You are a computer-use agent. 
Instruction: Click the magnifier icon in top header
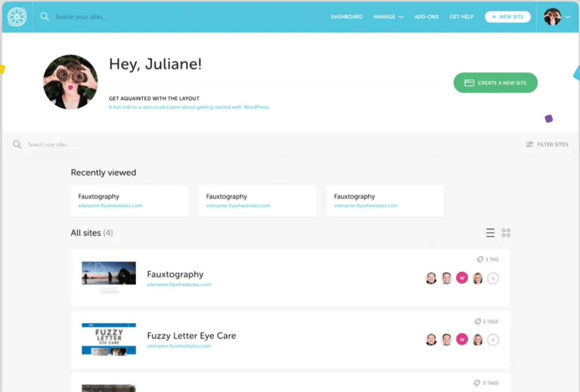(x=45, y=17)
